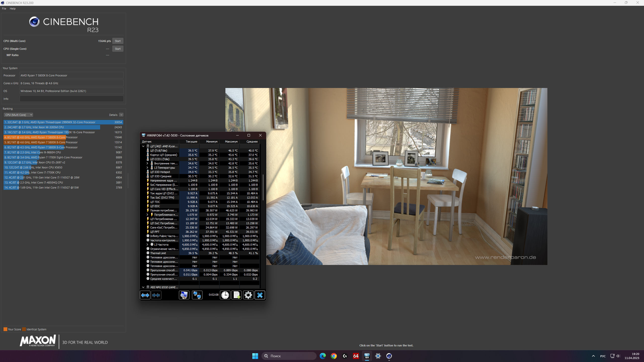Open HWiNFO summary monitor icon
The image size is (644, 362).
(184, 295)
